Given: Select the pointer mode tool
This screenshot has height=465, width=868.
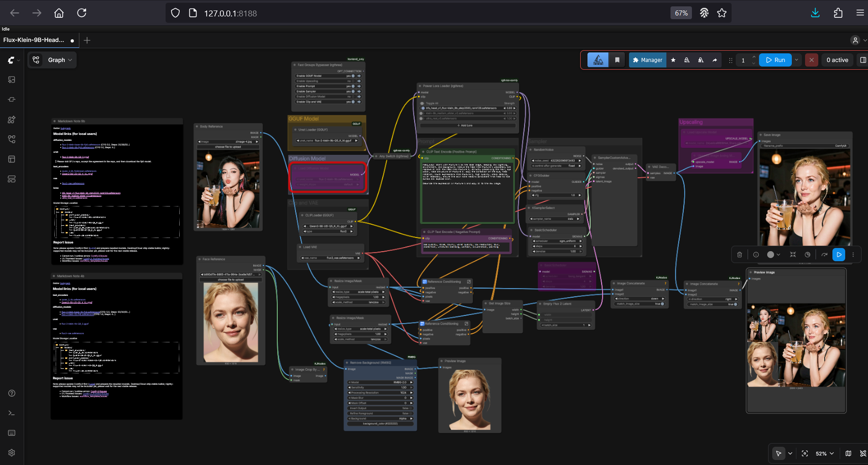Looking at the screenshot, I should pyautogui.click(x=779, y=453).
